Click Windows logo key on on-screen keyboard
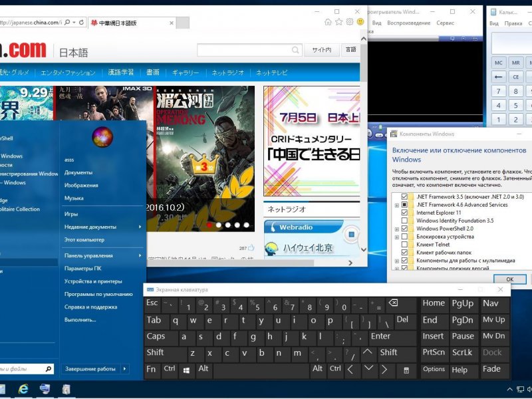 pyautogui.click(x=186, y=370)
